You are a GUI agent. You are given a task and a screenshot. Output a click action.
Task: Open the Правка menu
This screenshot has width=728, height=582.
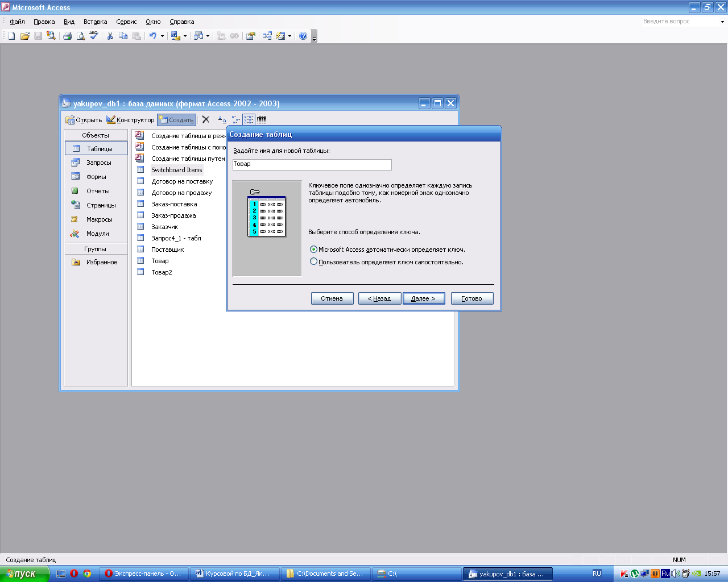44,22
